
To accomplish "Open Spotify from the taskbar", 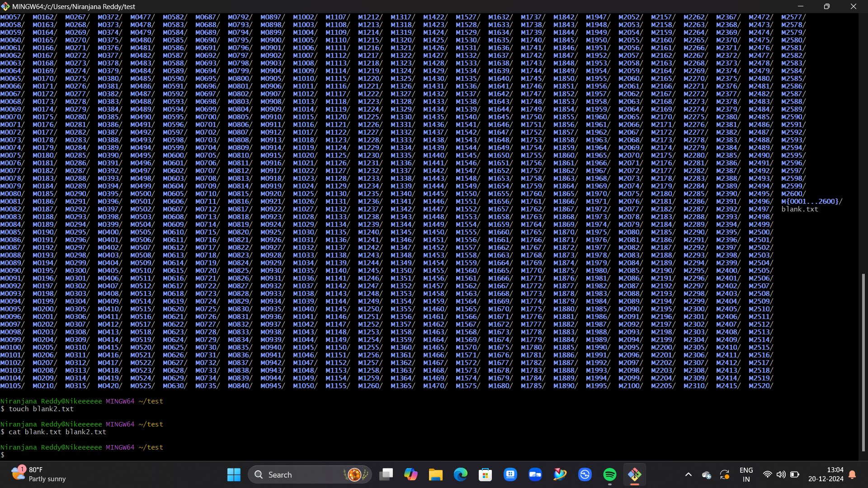I will tap(609, 474).
